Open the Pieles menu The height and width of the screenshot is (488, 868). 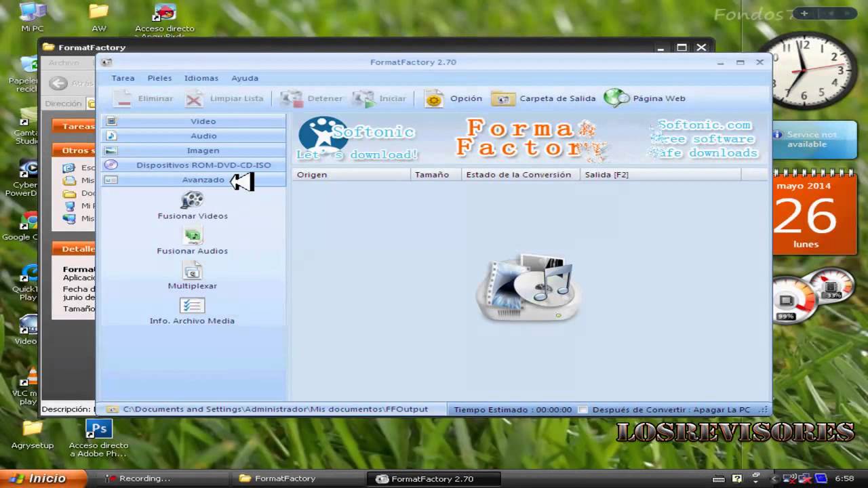(160, 78)
